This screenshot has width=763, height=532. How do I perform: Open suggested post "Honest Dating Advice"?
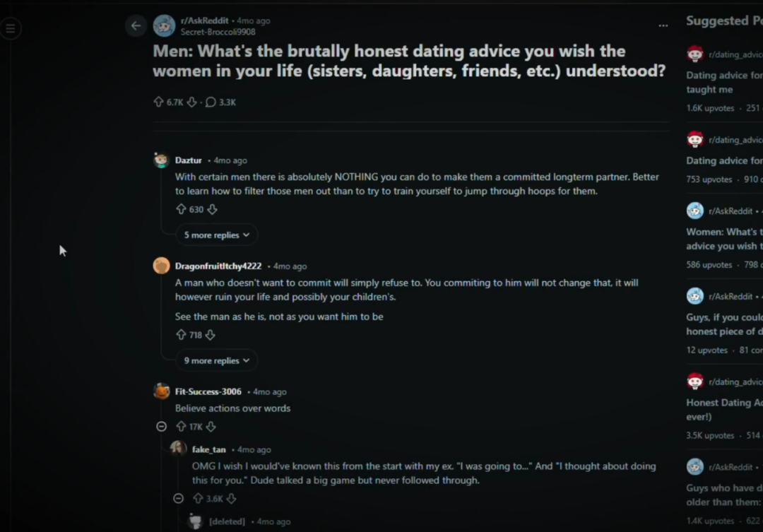(723, 403)
